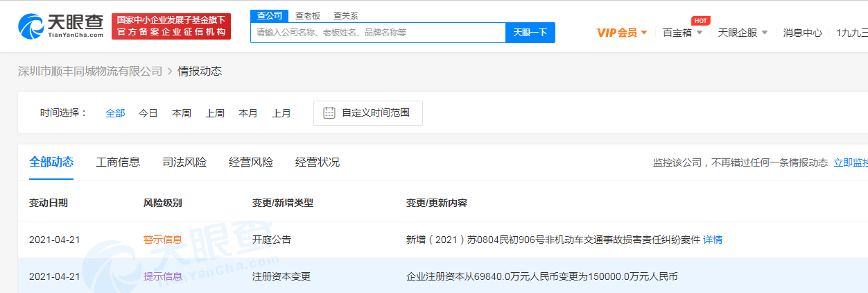
Task: Select the 查关系 search tab
Action: 345,15
